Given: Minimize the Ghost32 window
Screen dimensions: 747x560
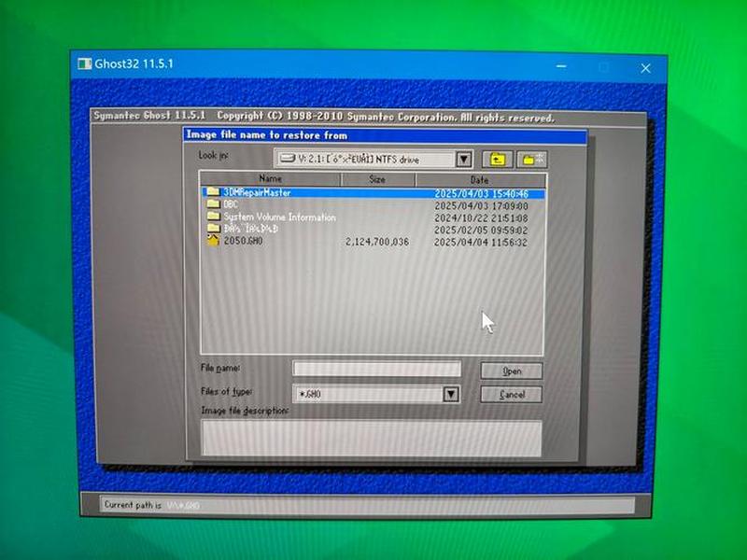Looking at the screenshot, I should (562, 66).
